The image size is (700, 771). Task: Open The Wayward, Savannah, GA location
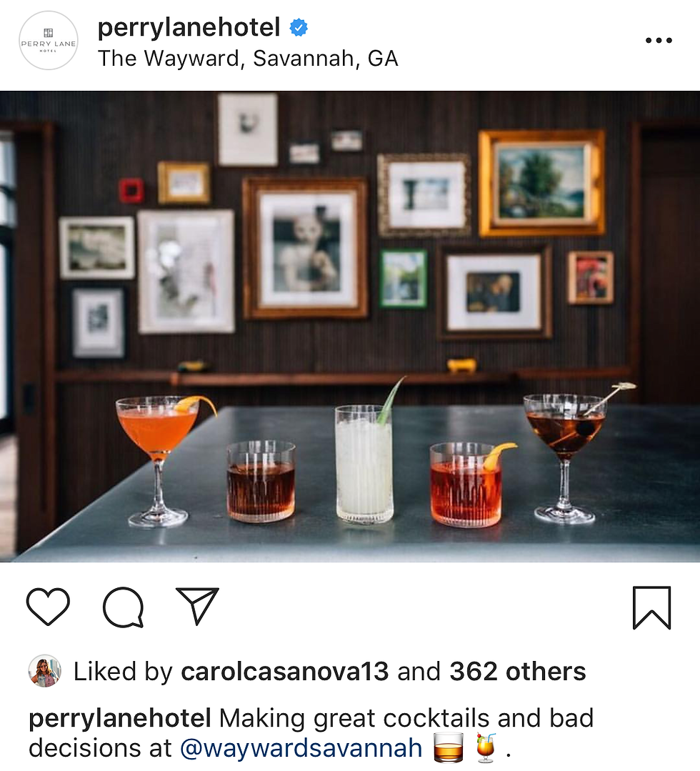point(248,59)
